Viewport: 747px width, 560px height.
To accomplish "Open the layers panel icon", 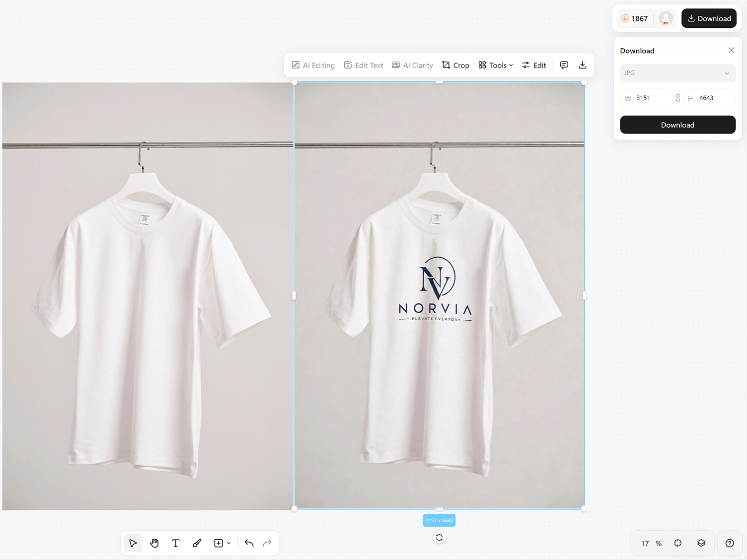I will 701,543.
